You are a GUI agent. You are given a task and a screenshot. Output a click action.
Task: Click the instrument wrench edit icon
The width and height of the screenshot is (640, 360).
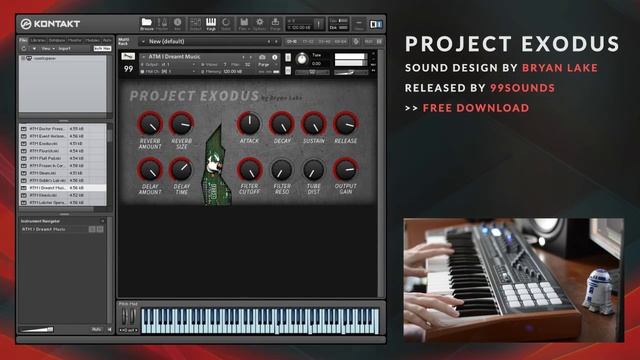click(128, 56)
